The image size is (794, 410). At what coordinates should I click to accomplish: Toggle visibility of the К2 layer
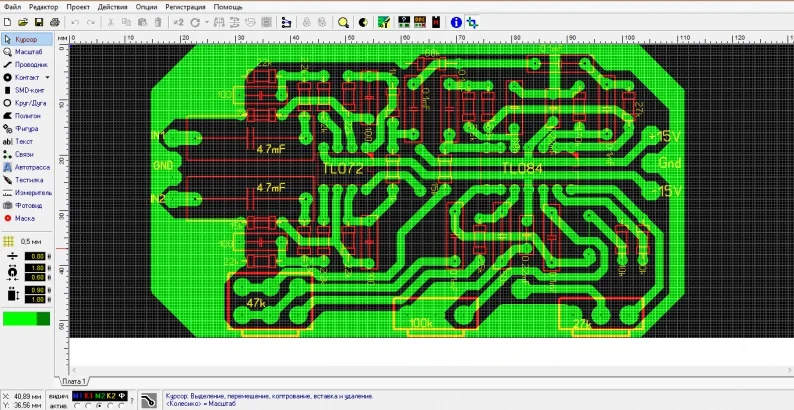111,395
